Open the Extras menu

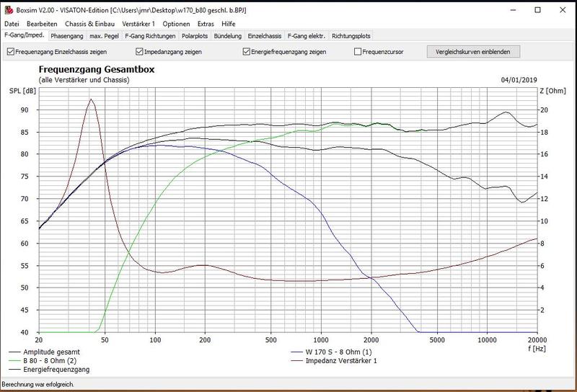208,24
